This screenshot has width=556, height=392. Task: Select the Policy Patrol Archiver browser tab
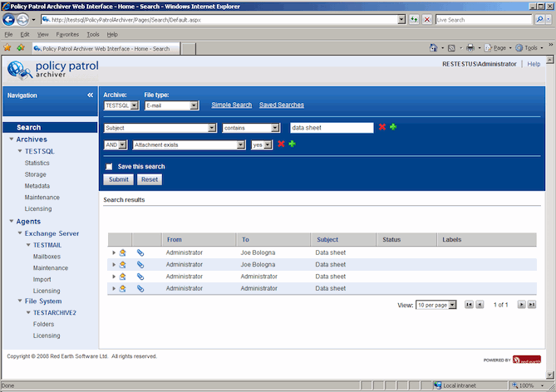click(106, 48)
